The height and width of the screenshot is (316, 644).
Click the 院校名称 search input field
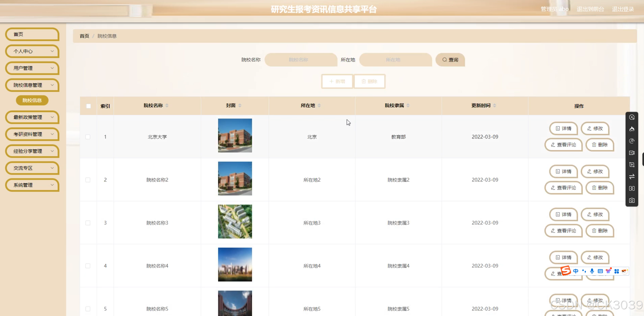coord(301,60)
